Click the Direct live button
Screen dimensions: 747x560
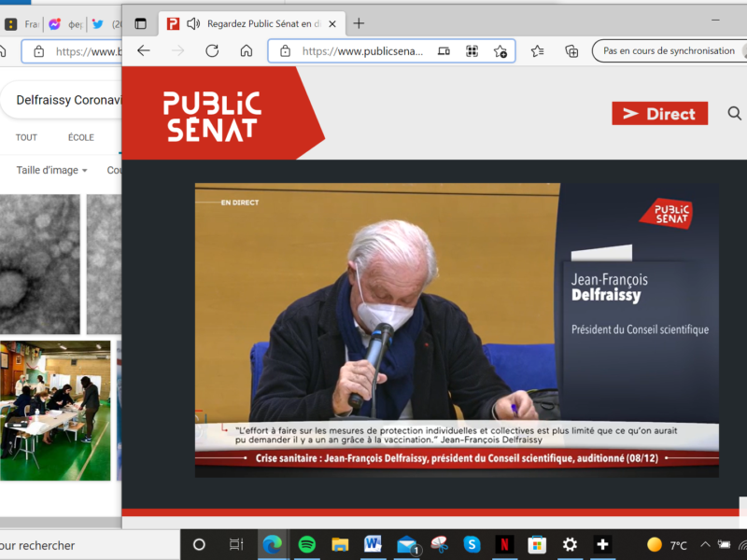coord(660,114)
